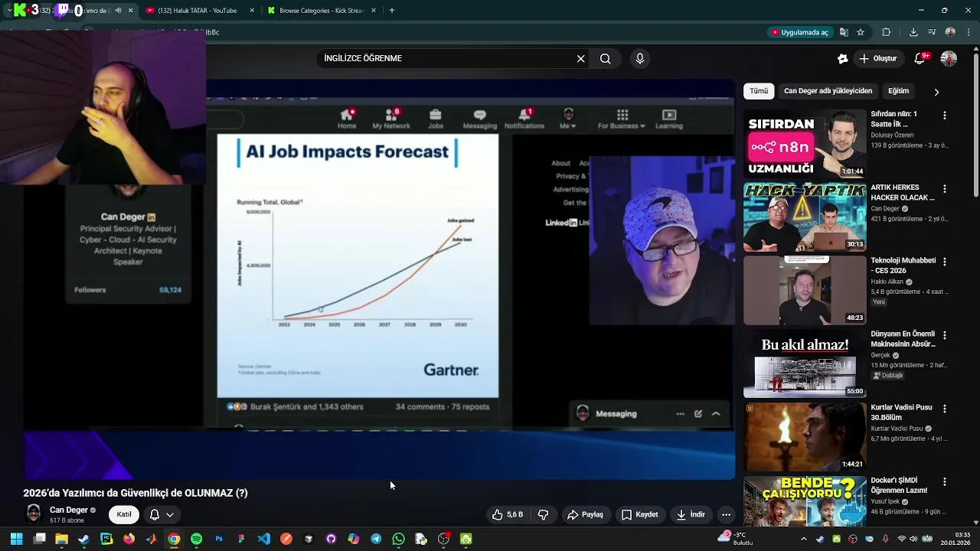This screenshot has height=551, width=980.
Task: Start voice search with microphone icon
Action: [640, 58]
